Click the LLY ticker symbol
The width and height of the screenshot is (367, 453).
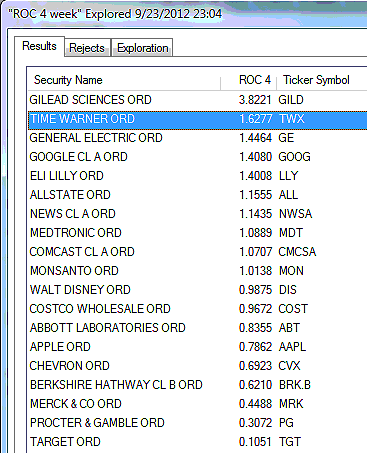point(289,176)
